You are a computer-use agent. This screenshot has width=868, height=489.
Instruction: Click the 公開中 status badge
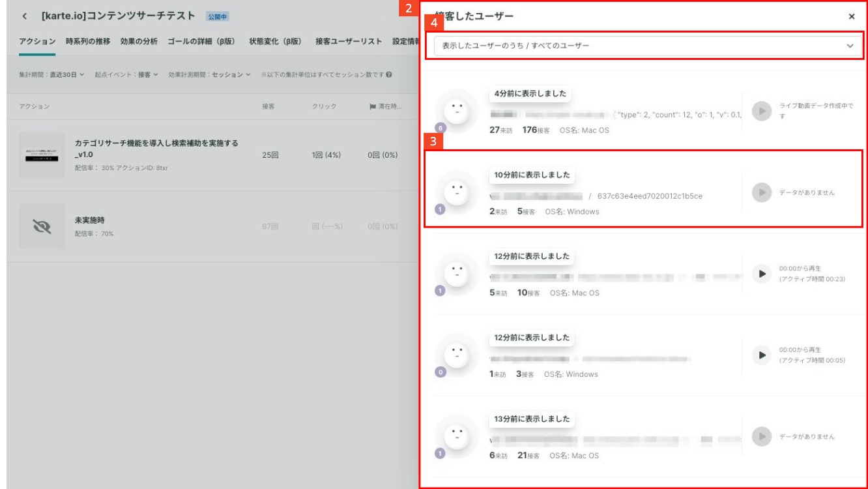(218, 16)
